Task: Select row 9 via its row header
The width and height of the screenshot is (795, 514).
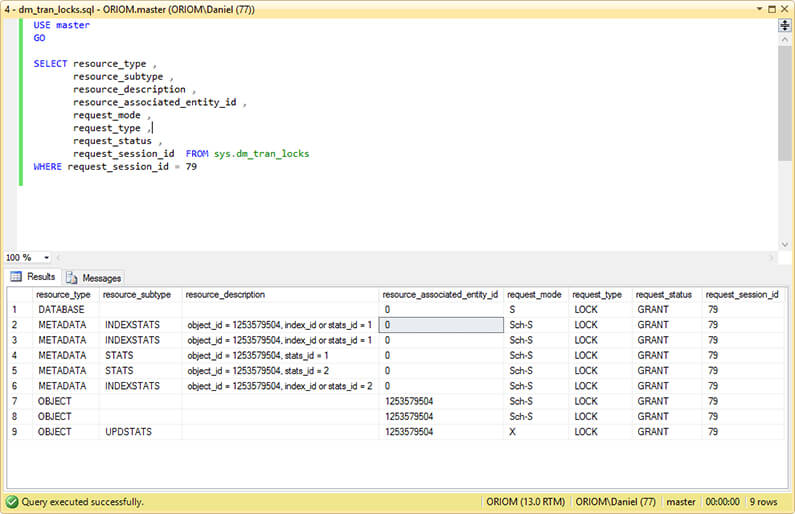Action: 16,432
